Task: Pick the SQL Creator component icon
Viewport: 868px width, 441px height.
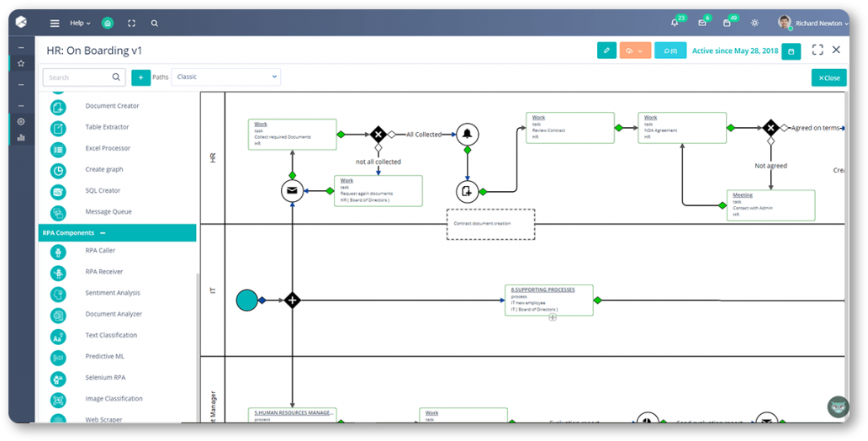Action: click(x=58, y=192)
